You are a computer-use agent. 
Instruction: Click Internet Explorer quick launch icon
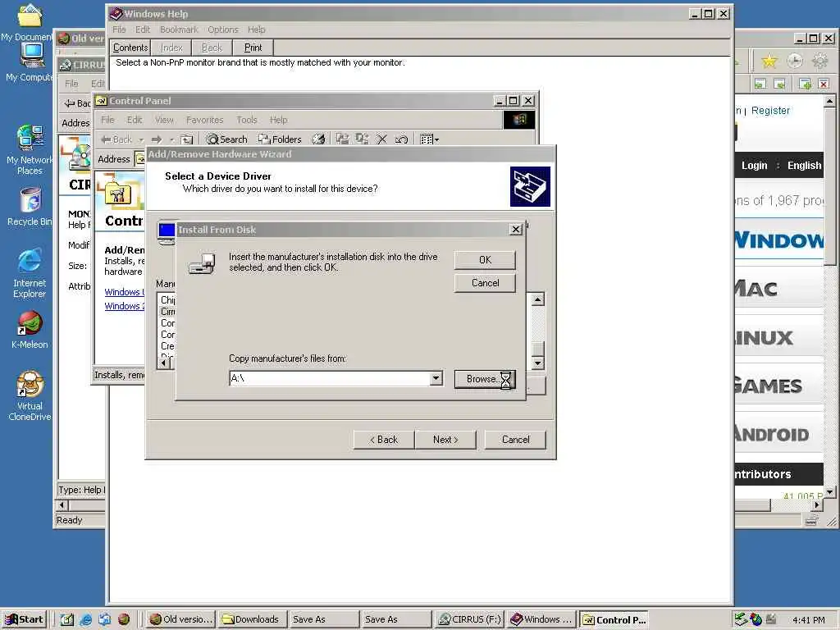point(85,619)
